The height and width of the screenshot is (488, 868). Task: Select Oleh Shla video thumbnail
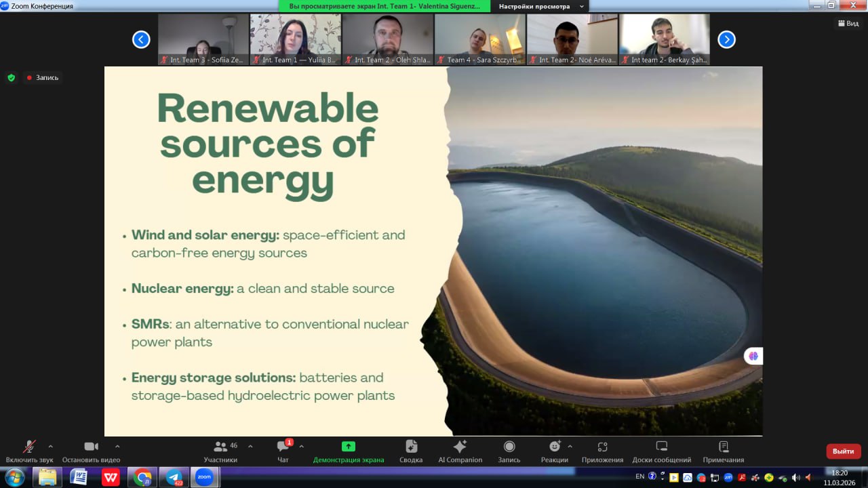point(387,39)
